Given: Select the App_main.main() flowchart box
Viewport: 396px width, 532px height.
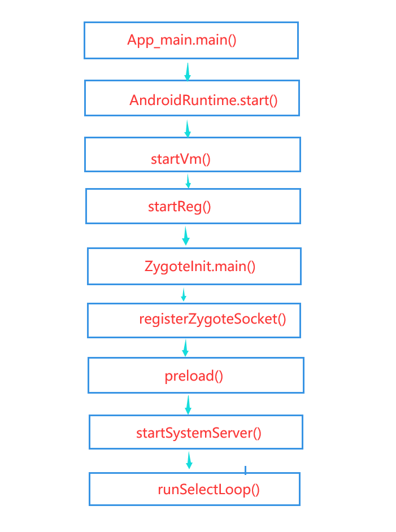Looking at the screenshot, I should coord(191,40).
